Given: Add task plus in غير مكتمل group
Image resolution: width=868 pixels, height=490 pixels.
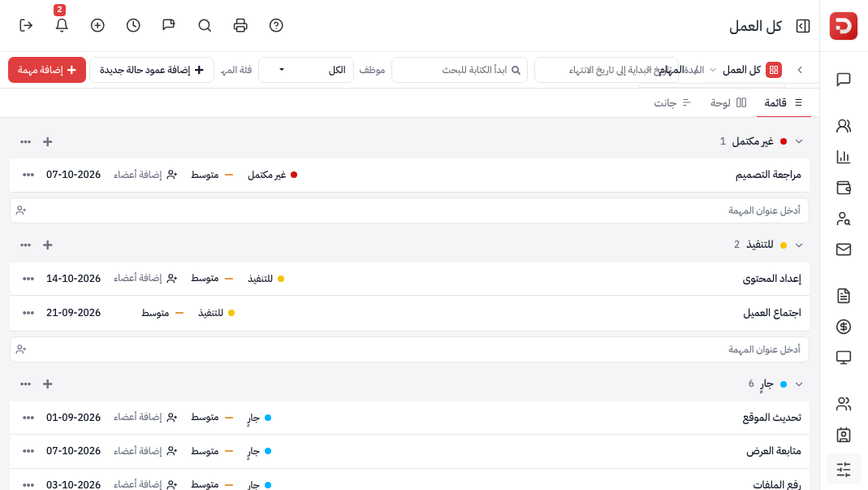Looking at the screenshot, I should pos(48,142).
